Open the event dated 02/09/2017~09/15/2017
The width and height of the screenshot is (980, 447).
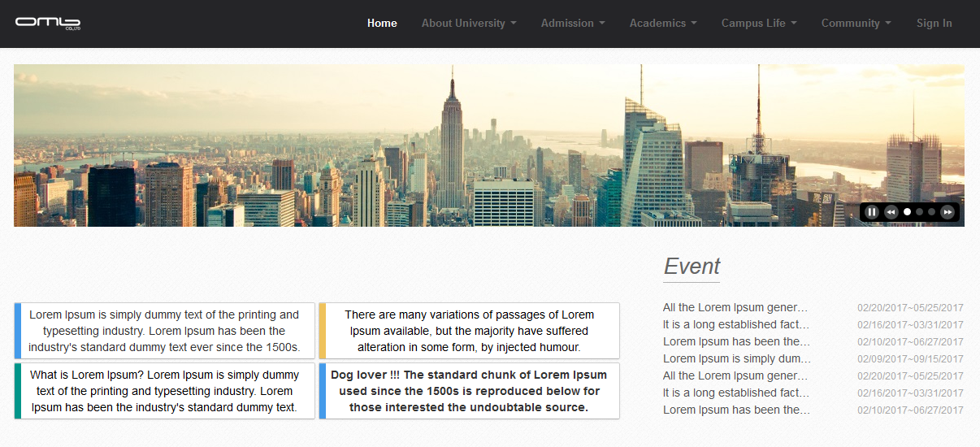(735, 358)
